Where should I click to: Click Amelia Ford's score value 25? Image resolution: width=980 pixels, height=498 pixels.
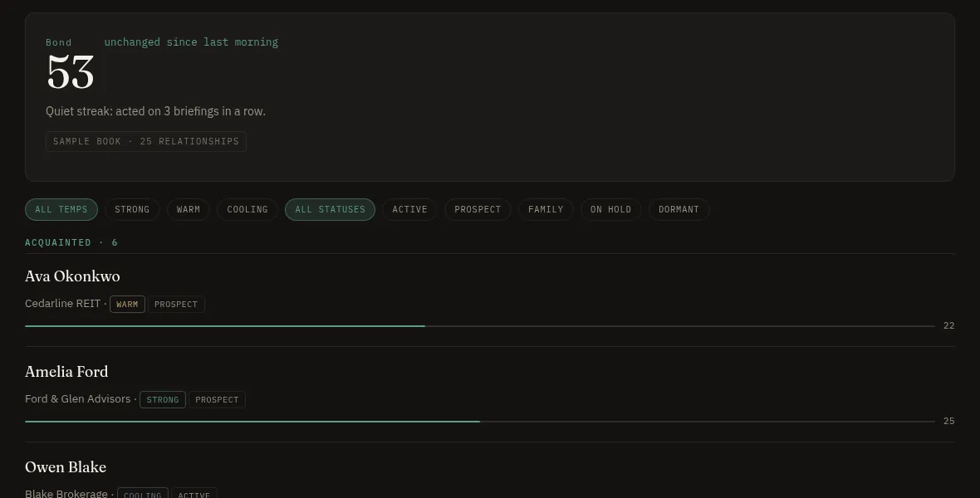[x=948, y=421]
